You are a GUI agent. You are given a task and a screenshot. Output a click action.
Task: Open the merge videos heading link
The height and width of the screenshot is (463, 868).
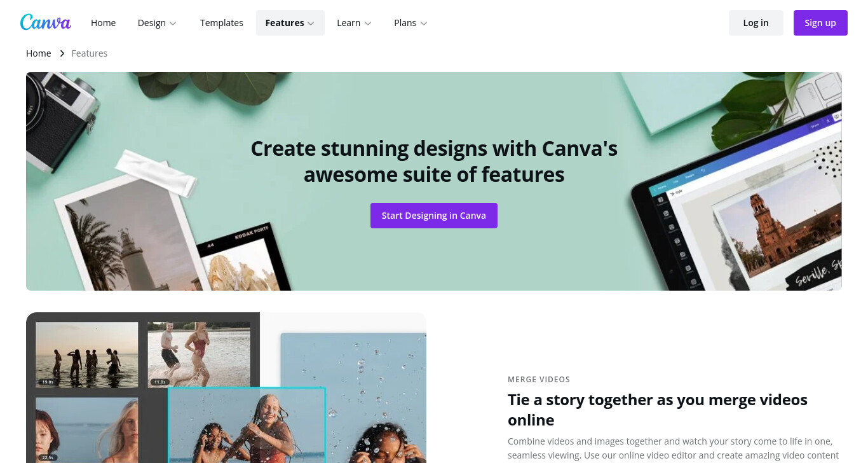click(658, 410)
